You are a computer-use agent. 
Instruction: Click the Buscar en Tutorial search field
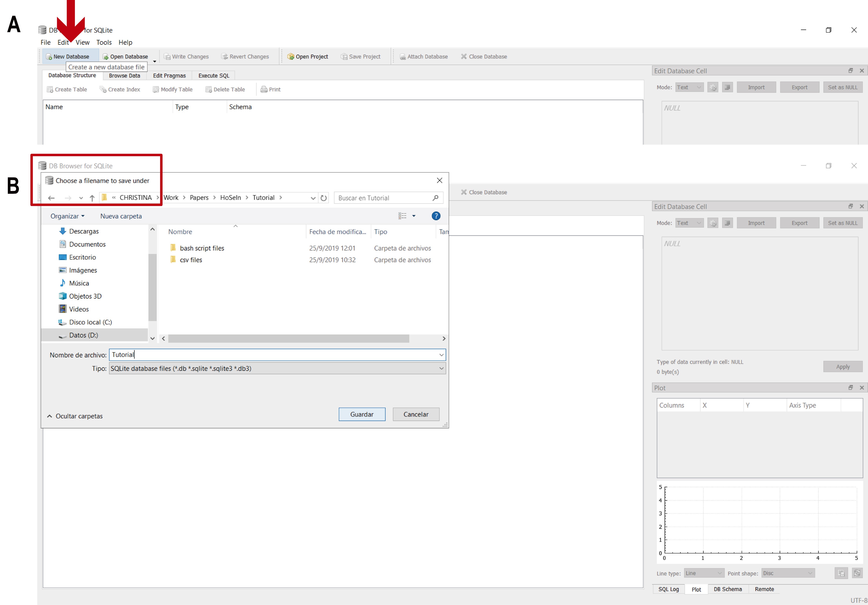(389, 198)
